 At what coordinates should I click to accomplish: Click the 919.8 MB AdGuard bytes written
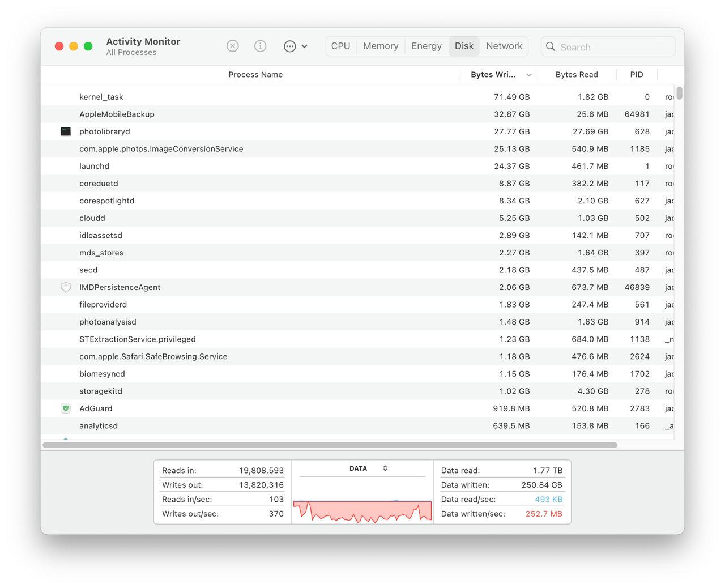click(511, 408)
